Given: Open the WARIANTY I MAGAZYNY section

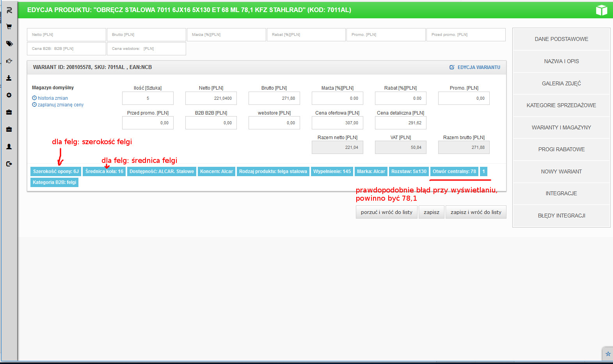Looking at the screenshot, I should pyautogui.click(x=561, y=127).
